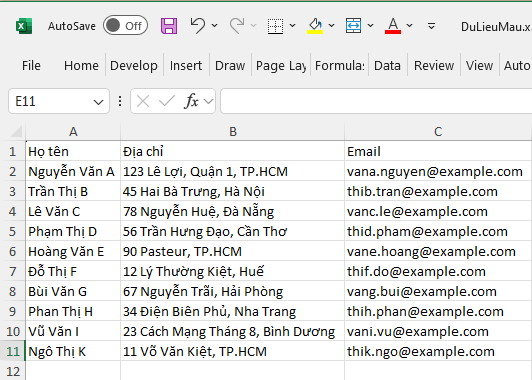
Task: Open the Draw tab
Action: pos(230,65)
